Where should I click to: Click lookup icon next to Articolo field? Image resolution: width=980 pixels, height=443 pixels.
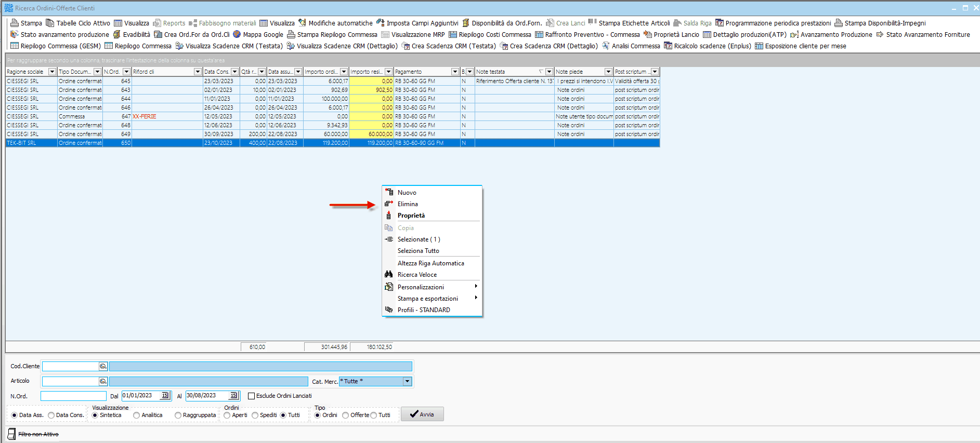click(103, 381)
